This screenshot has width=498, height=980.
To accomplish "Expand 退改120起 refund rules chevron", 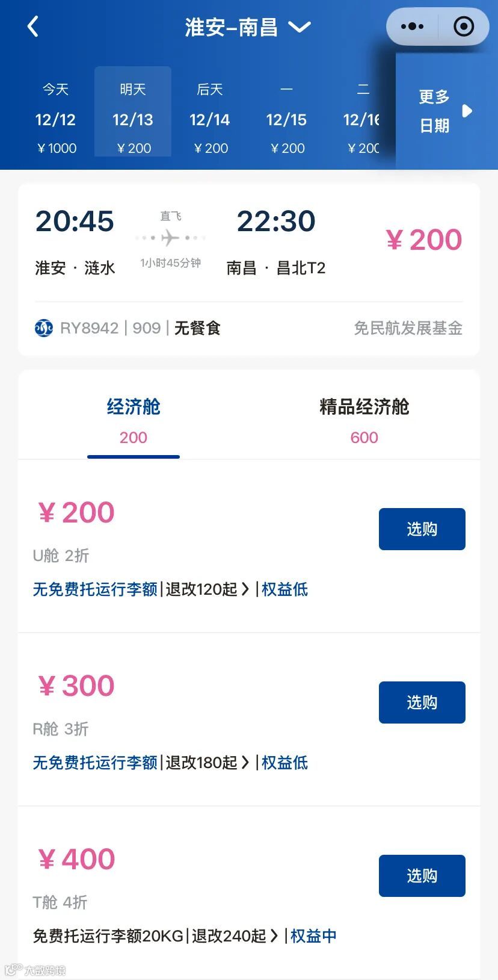I will pos(245,589).
